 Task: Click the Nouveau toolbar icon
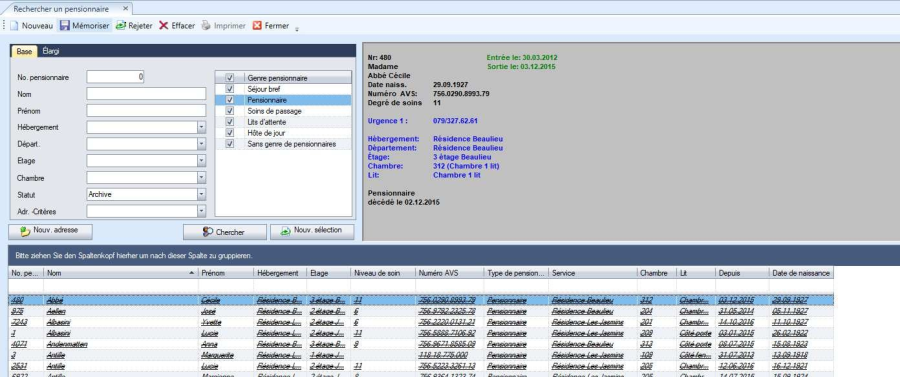[x=14, y=26]
